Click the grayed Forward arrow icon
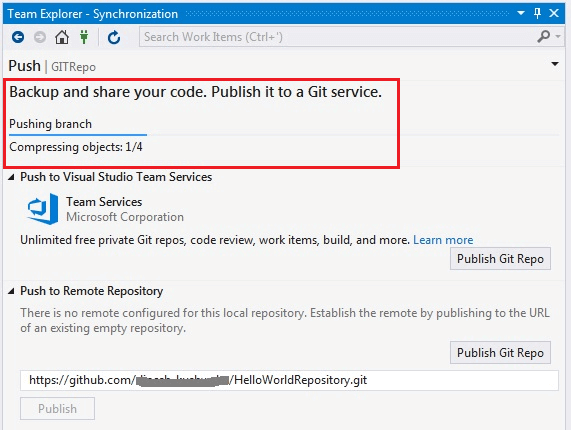The width and height of the screenshot is (571, 430). point(40,37)
